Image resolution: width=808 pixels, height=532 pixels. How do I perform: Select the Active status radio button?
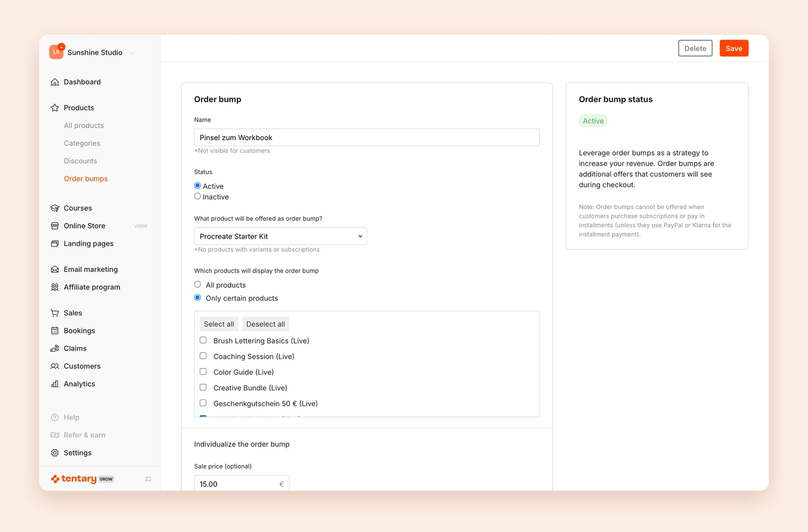[198, 186]
